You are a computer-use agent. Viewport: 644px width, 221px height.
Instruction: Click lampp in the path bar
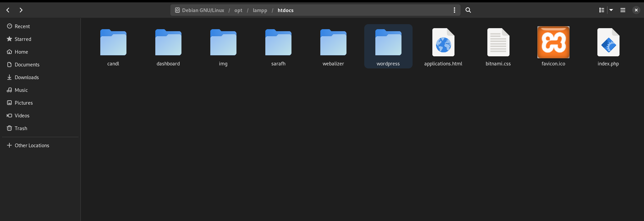[260, 10]
